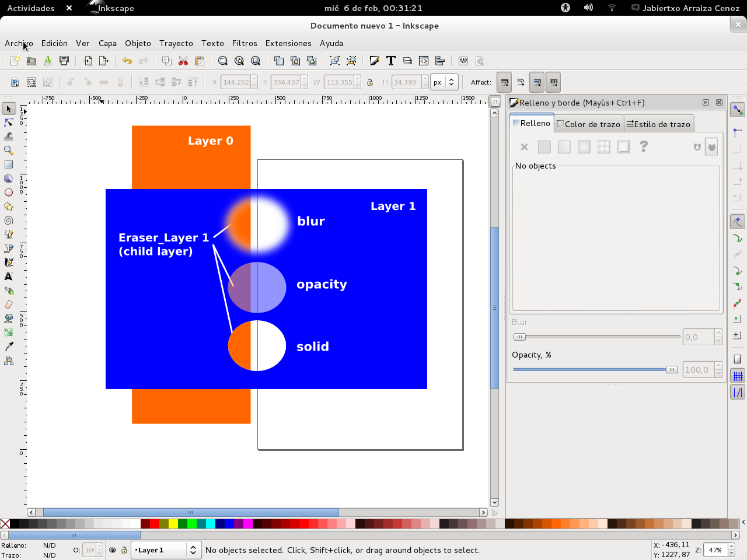Select the Bézier pen tool

tap(8, 248)
